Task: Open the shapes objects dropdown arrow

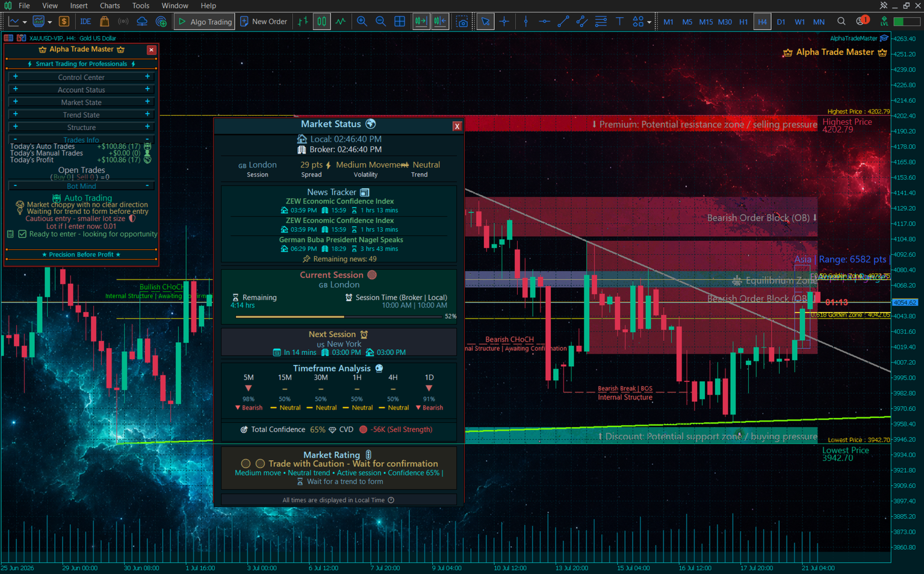Action: [x=649, y=22]
